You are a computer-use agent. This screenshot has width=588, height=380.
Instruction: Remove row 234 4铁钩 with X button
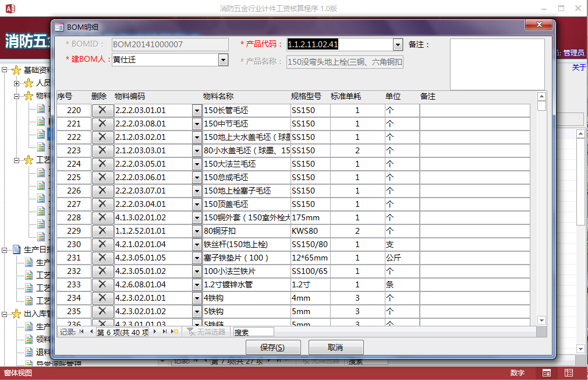[102, 298]
